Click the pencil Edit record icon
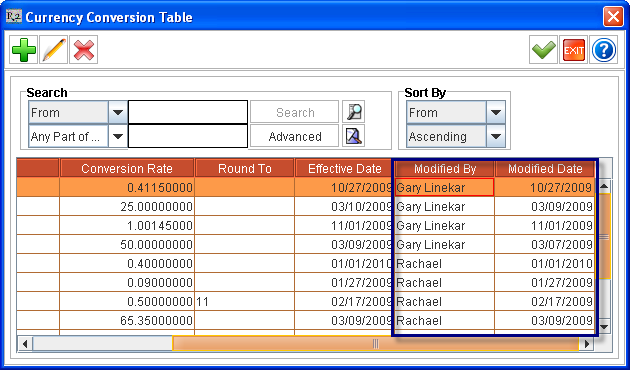630x370 pixels. pyautogui.click(x=53, y=49)
